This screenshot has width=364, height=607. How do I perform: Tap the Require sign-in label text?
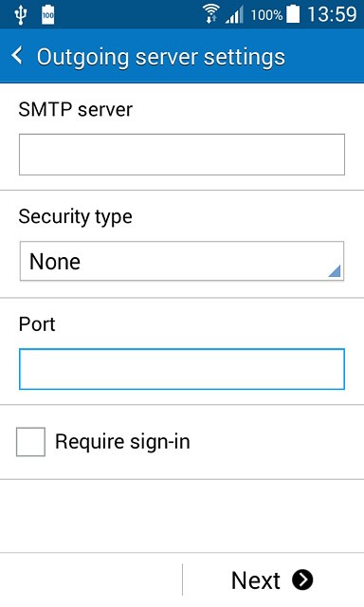coord(122,442)
